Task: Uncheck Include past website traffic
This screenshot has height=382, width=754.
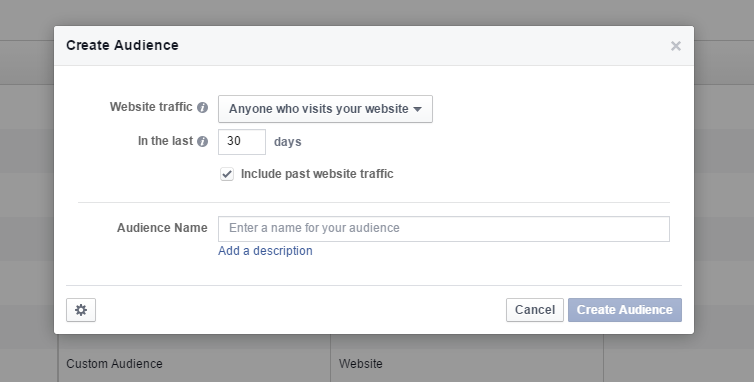Action: click(227, 174)
